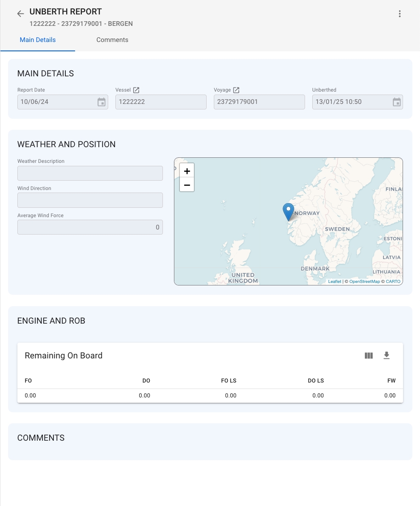Open the Report Date calendar picker
The image size is (420, 506).
(x=101, y=102)
